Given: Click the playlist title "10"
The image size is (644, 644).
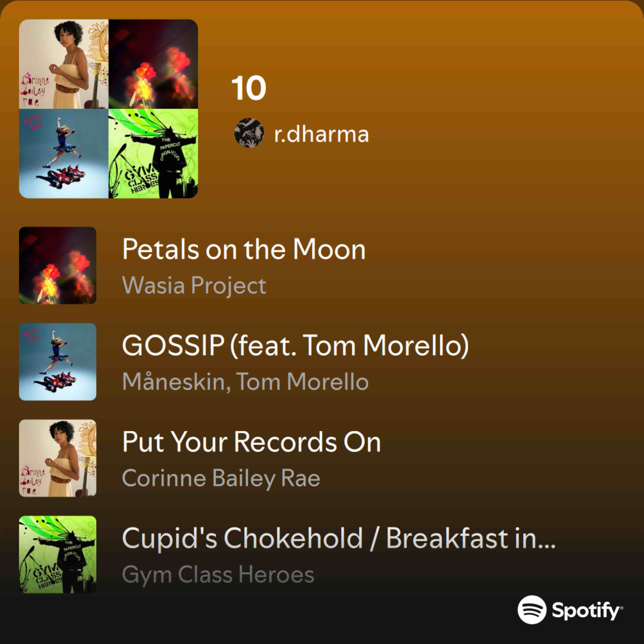Looking at the screenshot, I should point(249,88).
